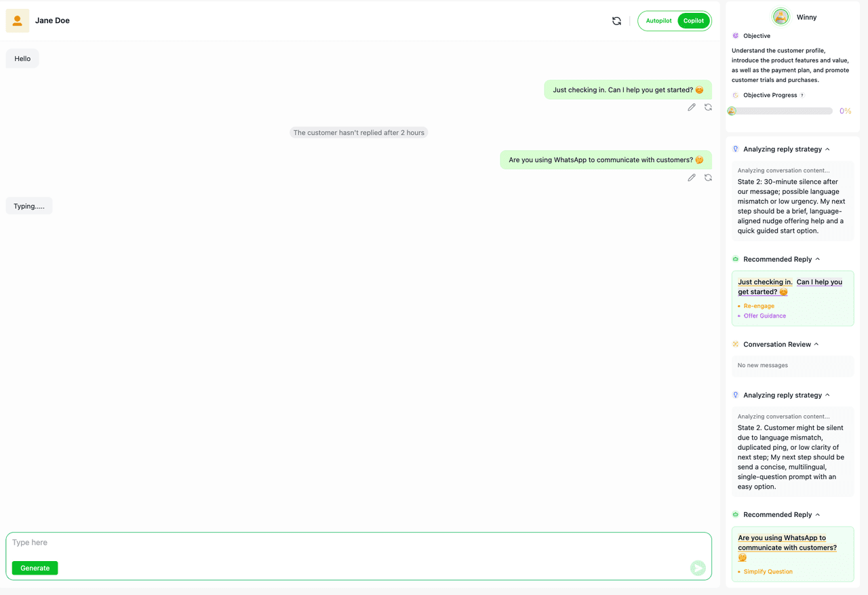Select Copilot mode

pyautogui.click(x=694, y=21)
